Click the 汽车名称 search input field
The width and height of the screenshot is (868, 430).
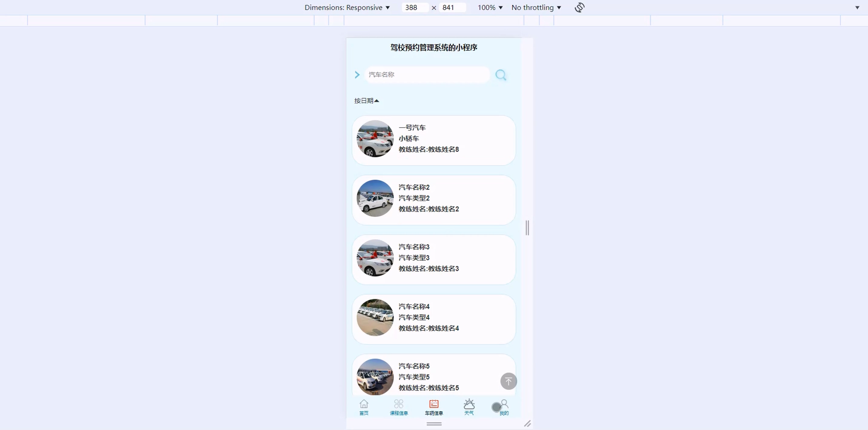click(427, 74)
